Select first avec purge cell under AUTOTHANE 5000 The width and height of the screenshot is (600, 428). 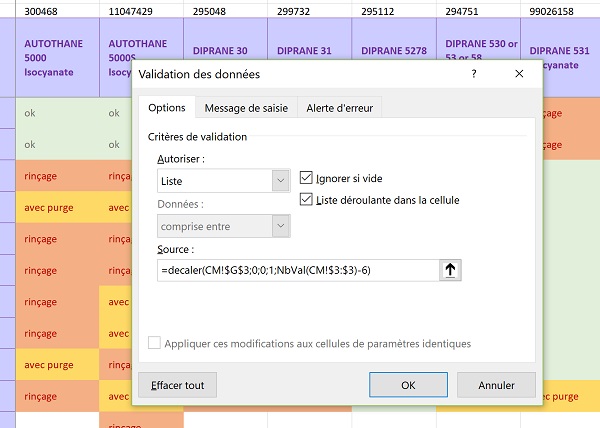click(57, 207)
